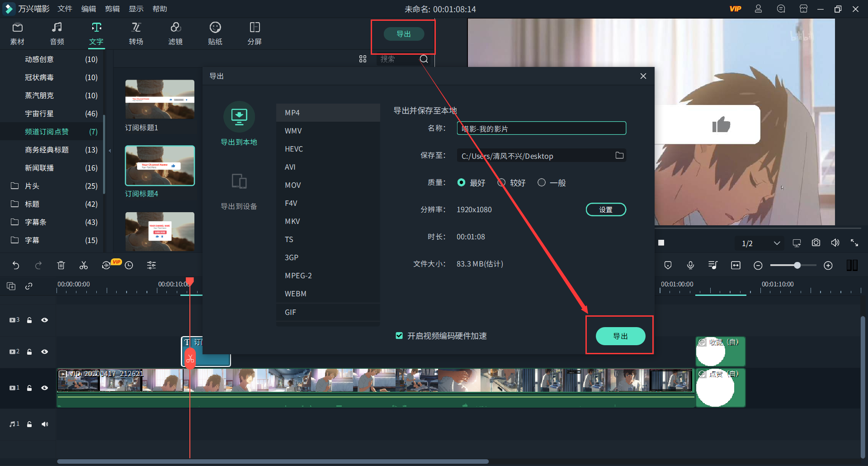Click the 分屏 (Split Screen) icon
Screen dimensions: 868x466
click(x=255, y=33)
